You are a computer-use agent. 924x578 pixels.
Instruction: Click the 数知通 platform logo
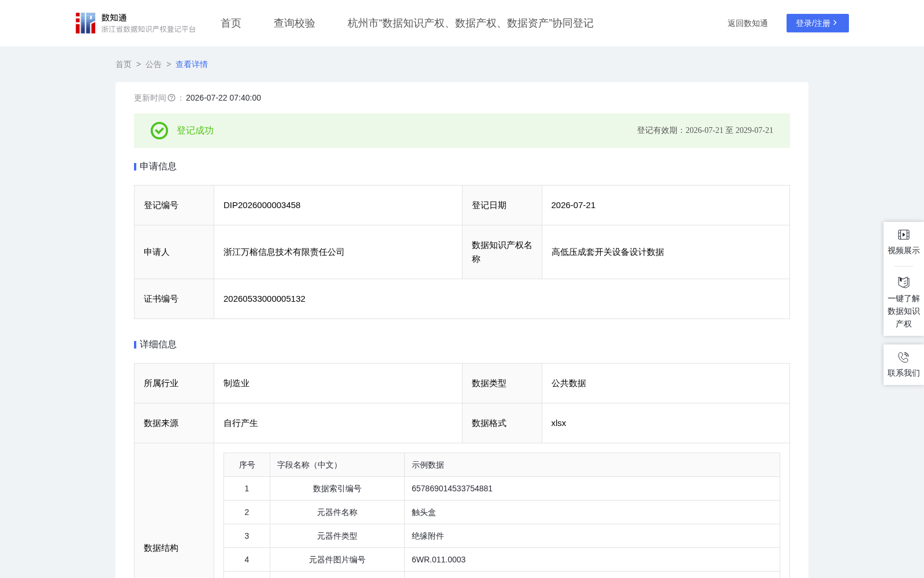pos(136,23)
